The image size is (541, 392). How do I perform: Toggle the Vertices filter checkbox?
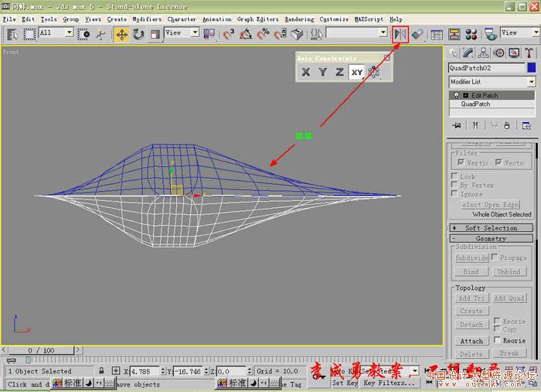(461, 162)
